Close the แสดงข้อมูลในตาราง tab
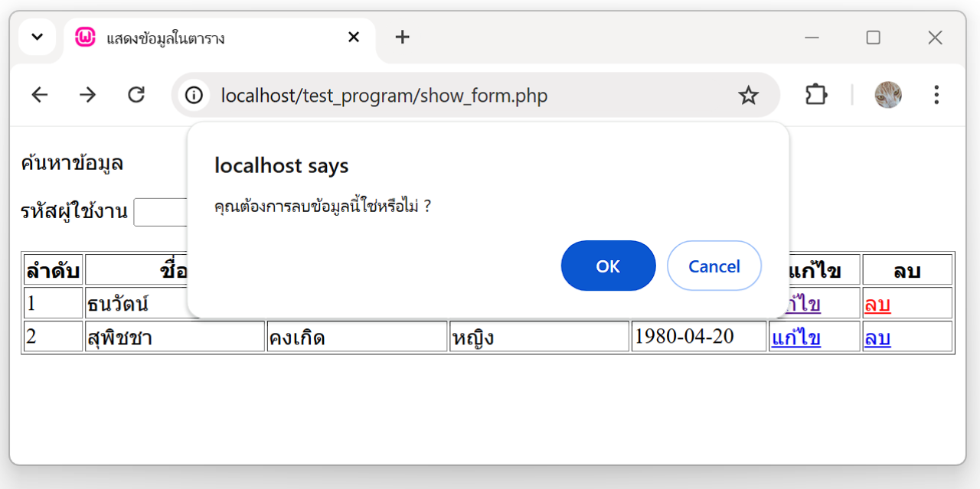The height and width of the screenshot is (489, 980). click(x=354, y=37)
